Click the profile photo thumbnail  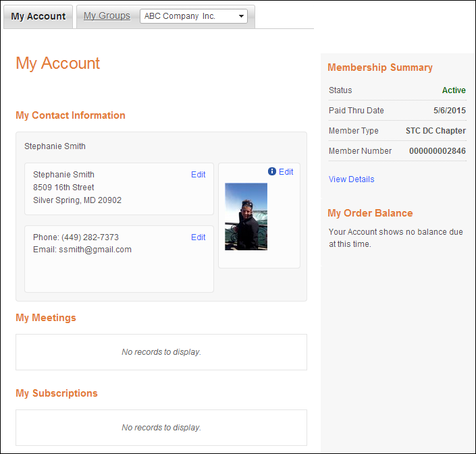[x=246, y=217]
